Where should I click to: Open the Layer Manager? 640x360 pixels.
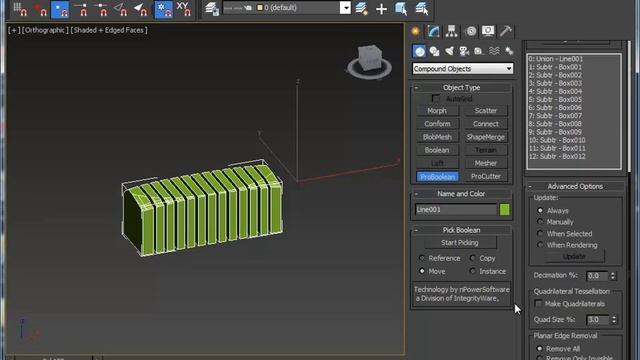(212, 9)
